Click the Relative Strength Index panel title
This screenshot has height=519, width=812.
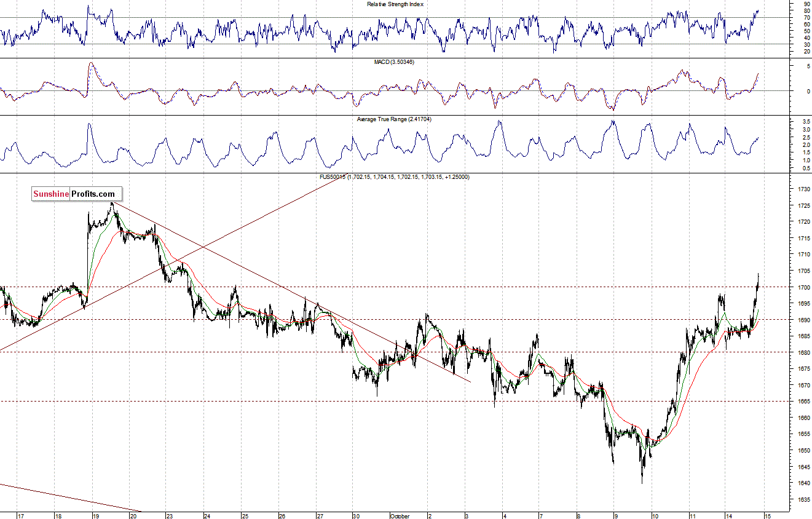tap(395, 4)
